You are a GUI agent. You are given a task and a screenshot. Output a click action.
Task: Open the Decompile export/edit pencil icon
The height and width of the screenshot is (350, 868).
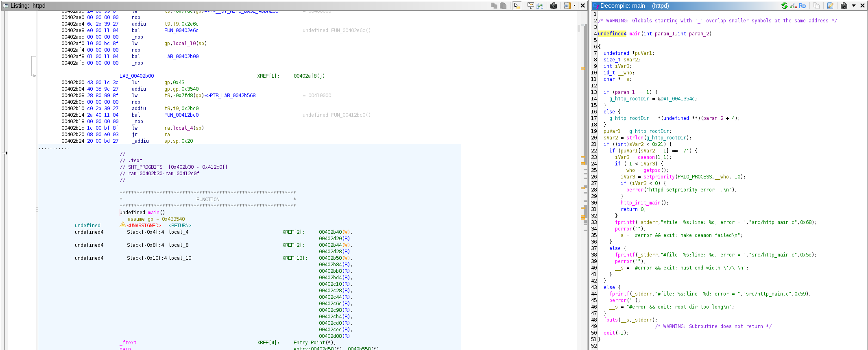tap(830, 6)
